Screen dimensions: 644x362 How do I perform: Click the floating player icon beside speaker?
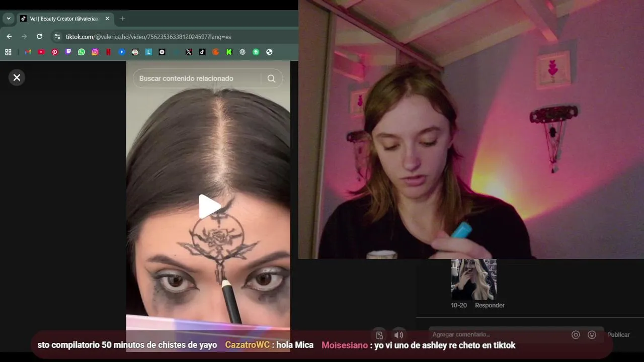[x=379, y=335]
